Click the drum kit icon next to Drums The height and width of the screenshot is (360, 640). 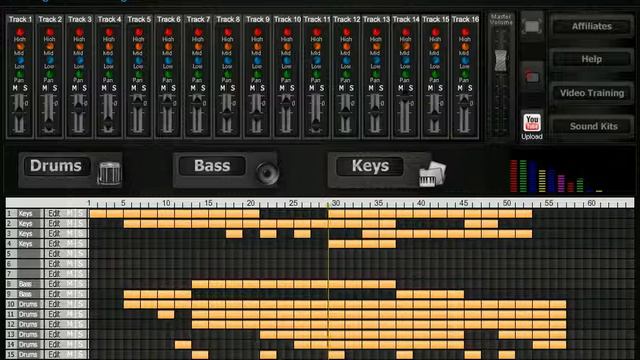(109, 173)
